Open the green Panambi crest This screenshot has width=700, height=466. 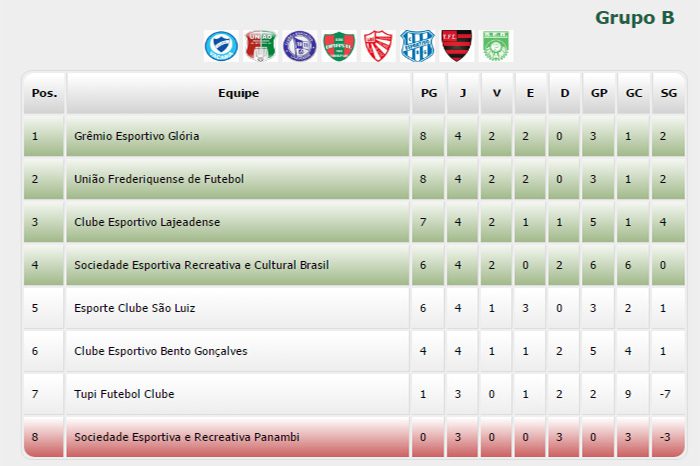coord(496,46)
